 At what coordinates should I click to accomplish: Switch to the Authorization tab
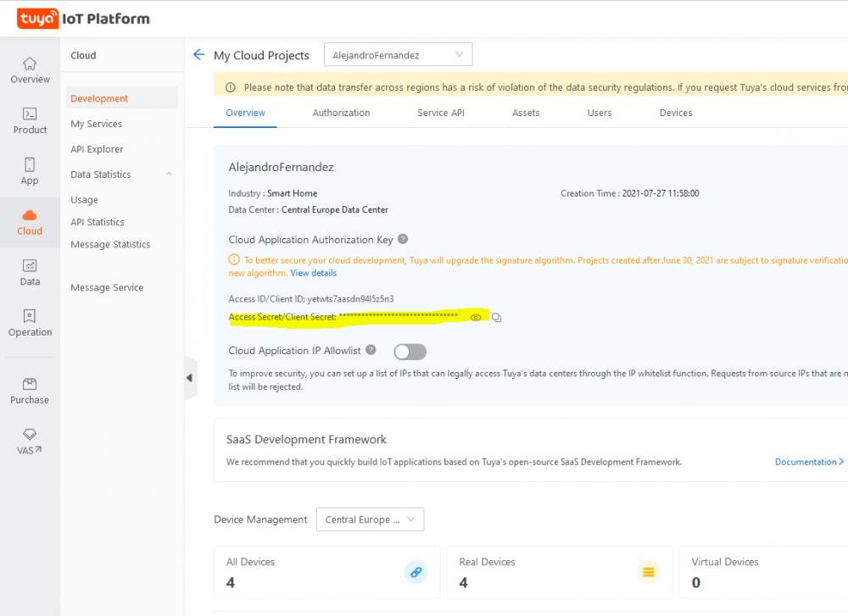tap(341, 113)
